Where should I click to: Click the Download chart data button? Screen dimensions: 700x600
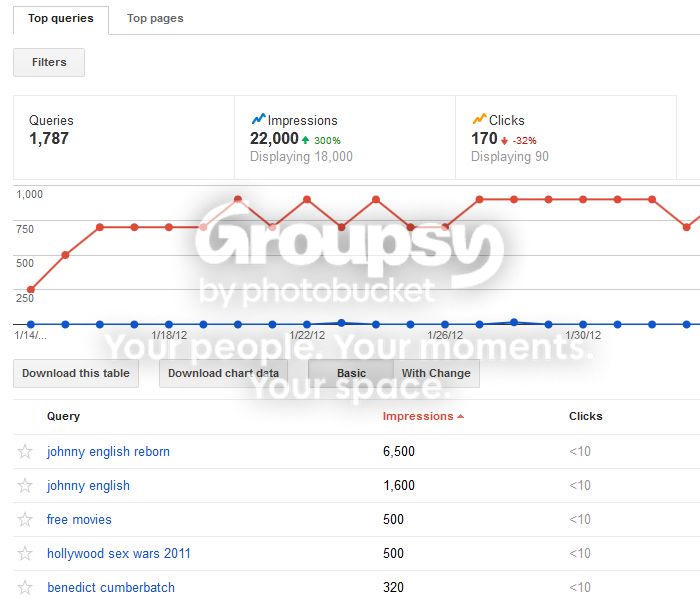[x=223, y=373]
